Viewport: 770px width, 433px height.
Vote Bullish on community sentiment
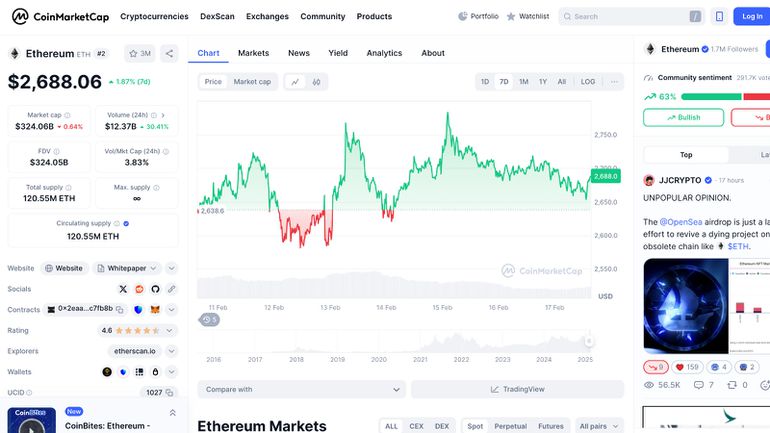click(x=684, y=117)
